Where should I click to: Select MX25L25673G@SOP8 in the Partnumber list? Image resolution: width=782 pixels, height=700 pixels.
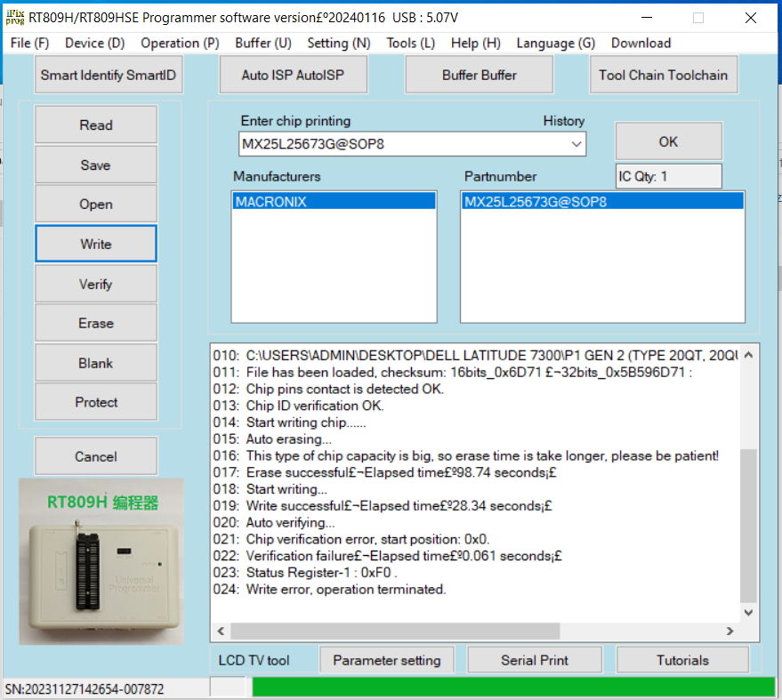[x=601, y=202]
